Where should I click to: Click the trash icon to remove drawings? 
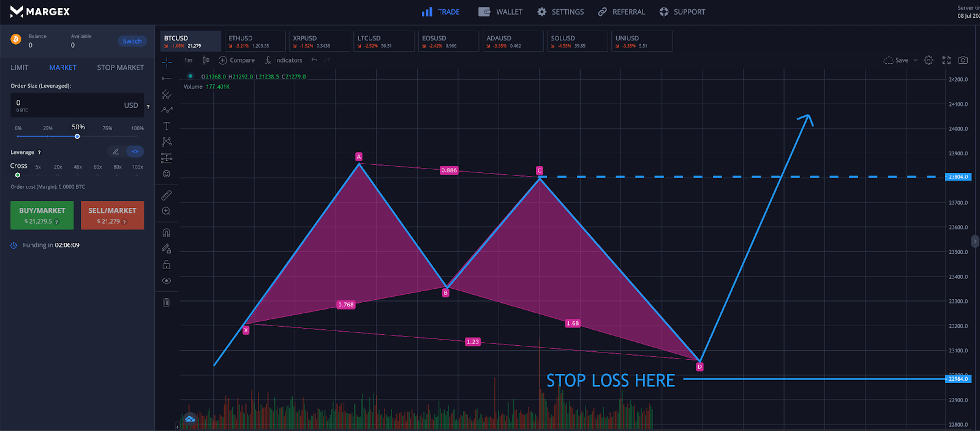tap(167, 302)
